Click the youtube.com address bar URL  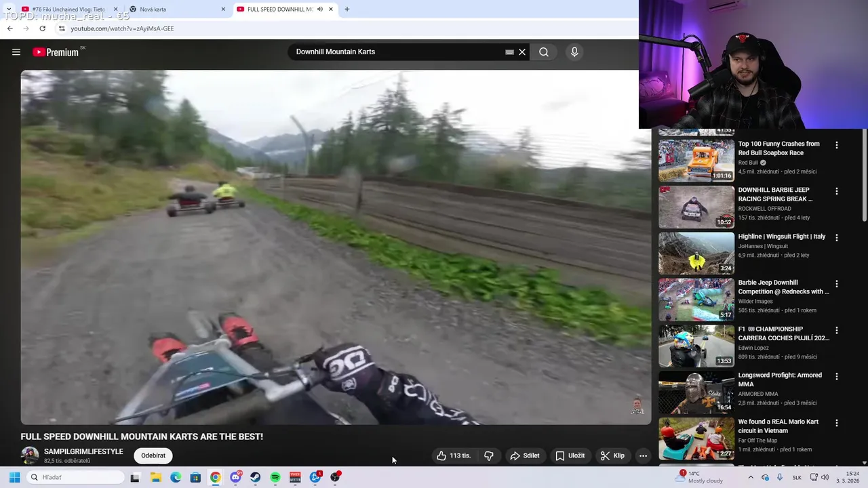click(x=122, y=28)
